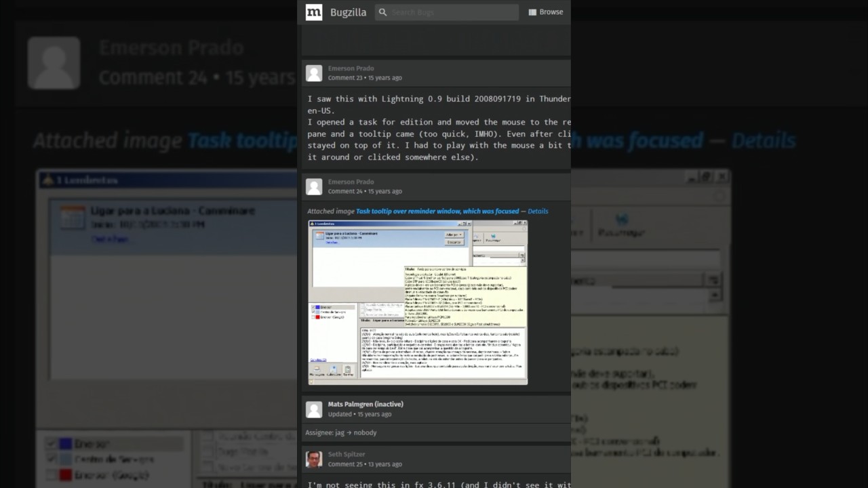This screenshot has width=868, height=488.
Task: Click Seth Spitzer's profile photo
Action: click(x=314, y=459)
